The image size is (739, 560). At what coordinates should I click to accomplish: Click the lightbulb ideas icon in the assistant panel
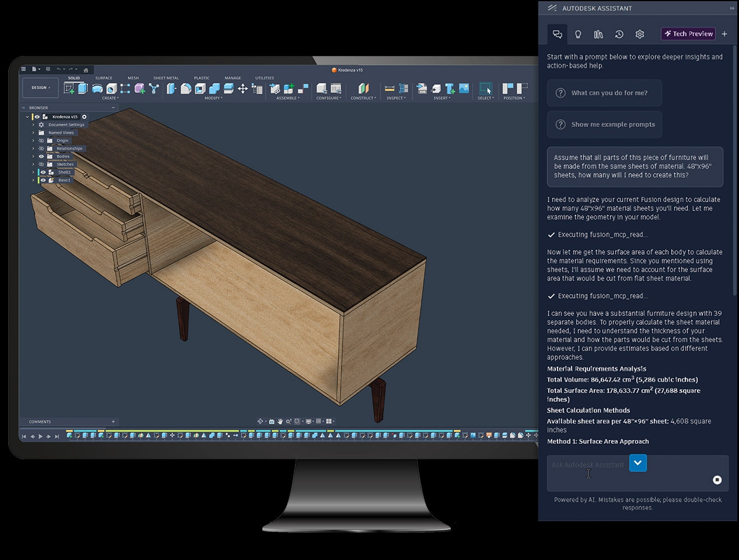578,34
